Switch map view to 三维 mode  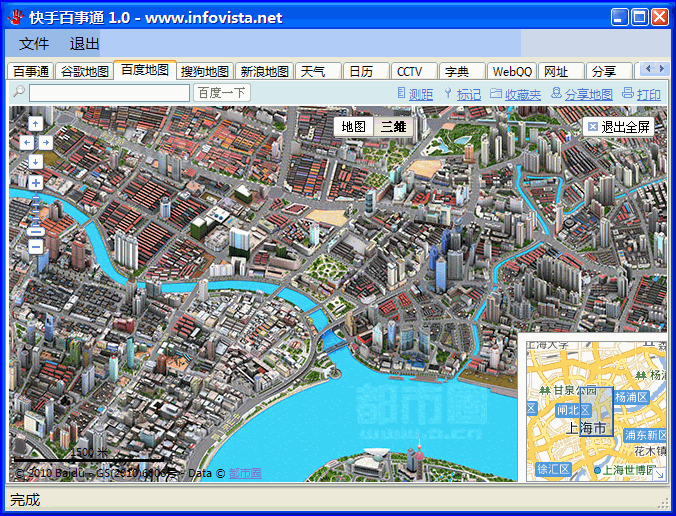click(393, 127)
